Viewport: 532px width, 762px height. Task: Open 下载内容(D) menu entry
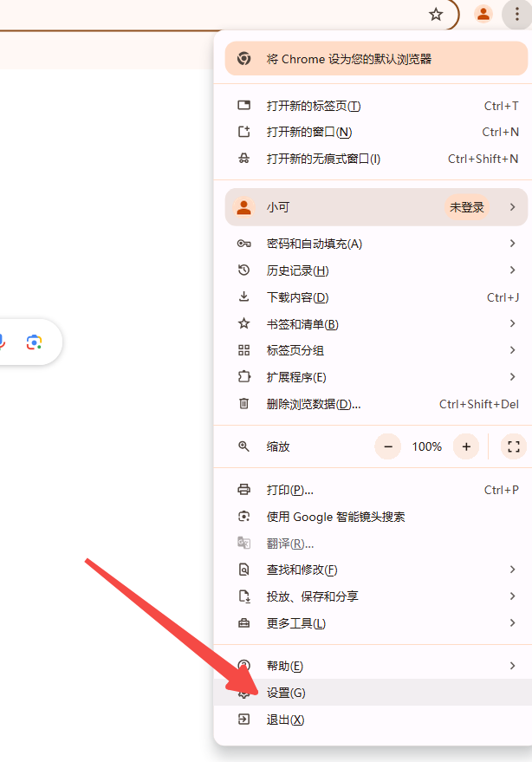point(373,297)
